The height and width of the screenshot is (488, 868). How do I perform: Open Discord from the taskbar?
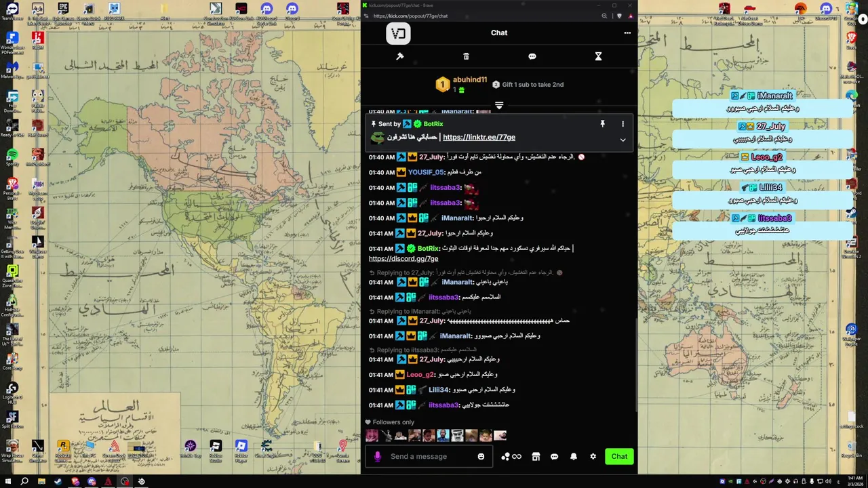point(92,481)
